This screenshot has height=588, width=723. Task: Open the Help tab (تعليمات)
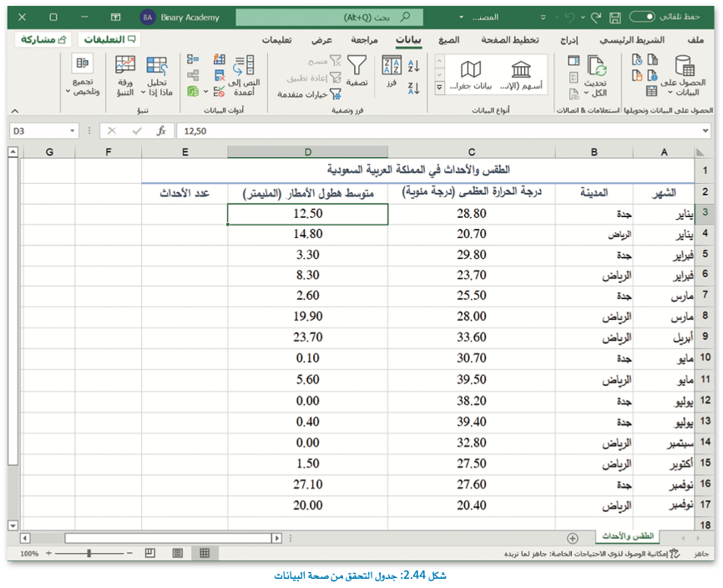coord(276,40)
